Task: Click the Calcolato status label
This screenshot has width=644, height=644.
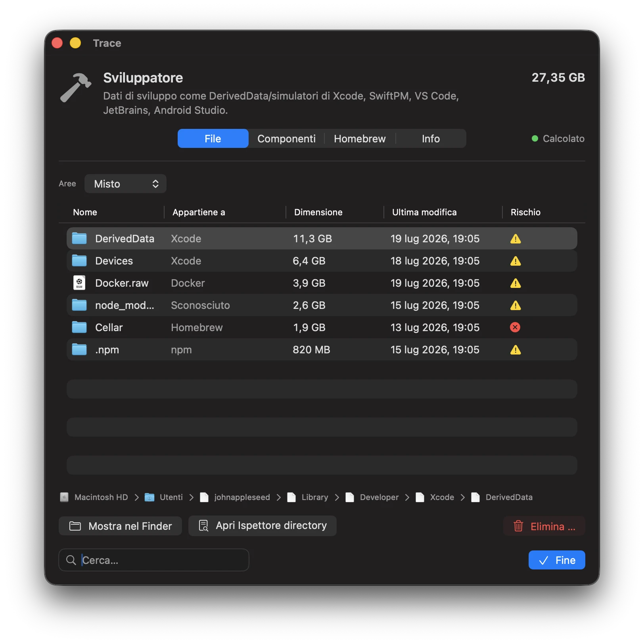Action: click(x=563, y=138)
